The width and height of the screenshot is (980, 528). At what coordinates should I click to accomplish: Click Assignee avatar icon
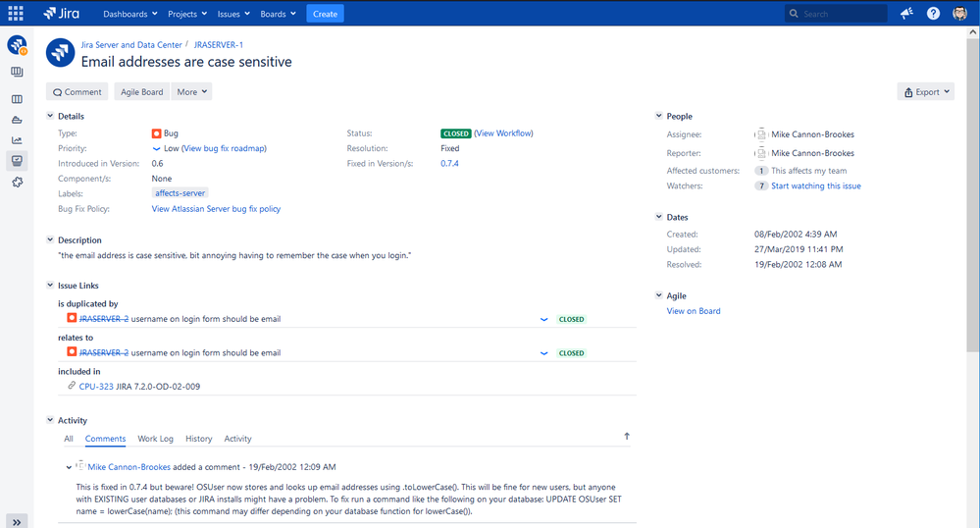[x=761, y=133]
